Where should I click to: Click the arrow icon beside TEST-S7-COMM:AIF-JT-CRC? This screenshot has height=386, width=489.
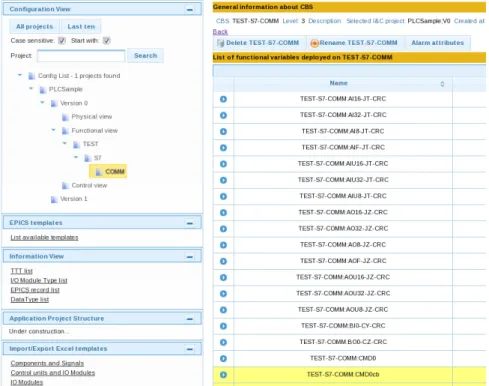click(x=223, y=148)
